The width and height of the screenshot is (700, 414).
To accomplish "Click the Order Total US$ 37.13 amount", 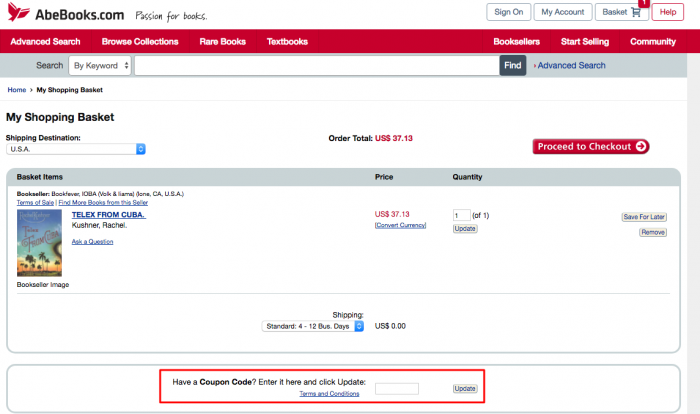I will (x=394, y=138).
